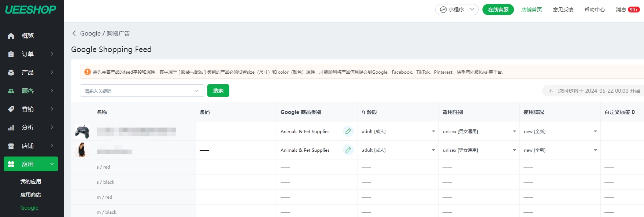This screenshot has width=644, height=217.
Task: Open the 意见反馈 link
Action: (563, 10)
